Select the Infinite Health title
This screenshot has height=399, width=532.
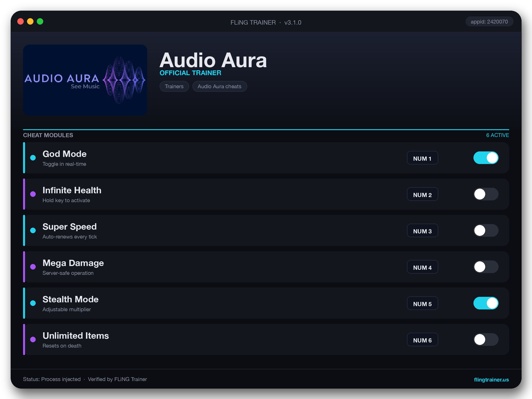(x=72, y=190)
